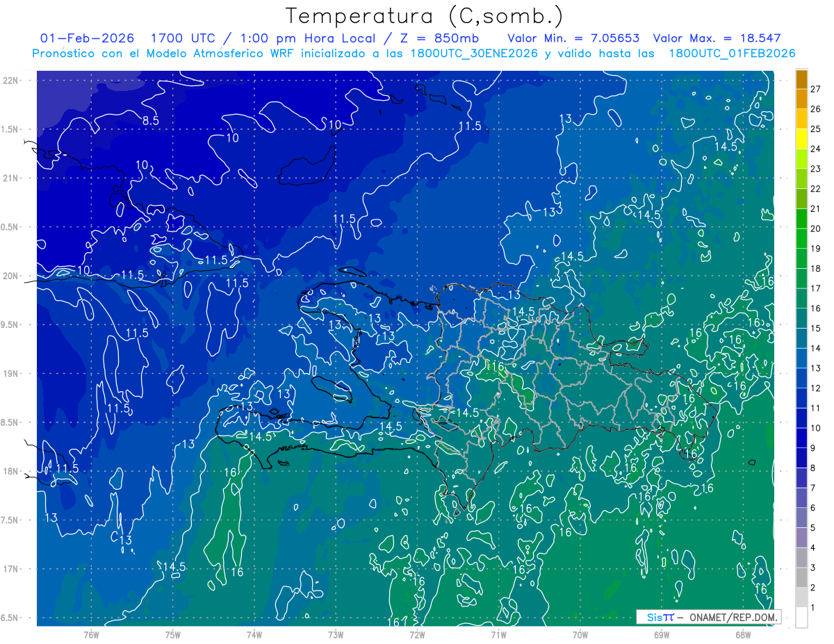Click the 76W longitude axis label
This screenshot has width=834, height=644.
point(91,634)
